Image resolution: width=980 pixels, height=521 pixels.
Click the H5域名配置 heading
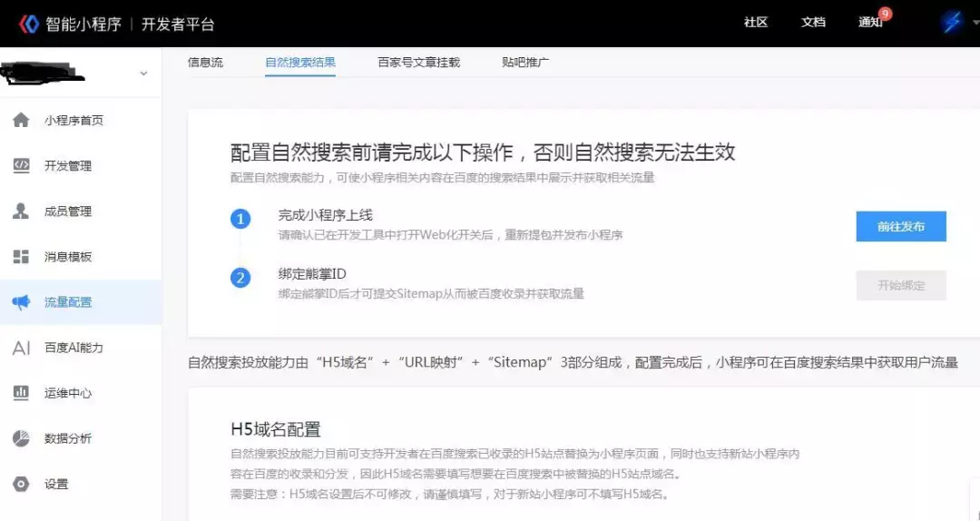point(276,429)
